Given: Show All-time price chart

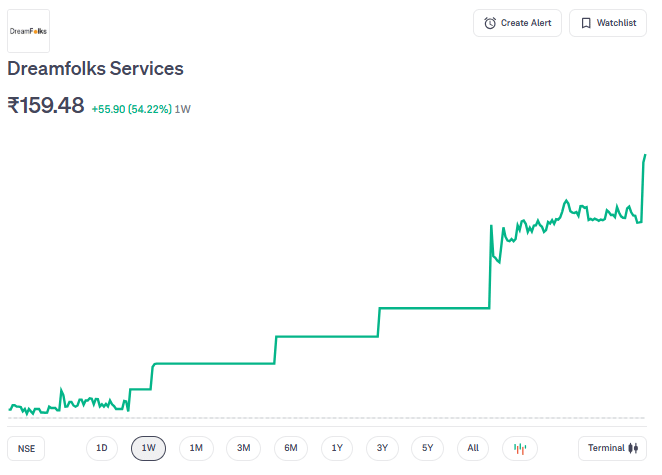Looking at the screenshot, I should (x=473, y=448).
